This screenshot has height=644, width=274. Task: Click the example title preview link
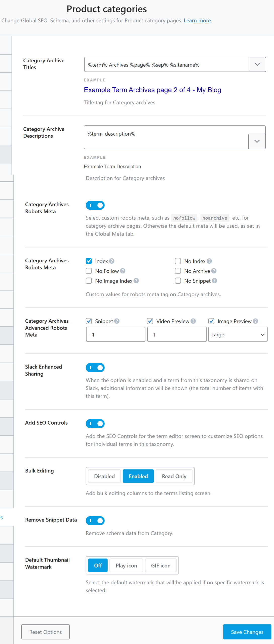tap(152, 90)
